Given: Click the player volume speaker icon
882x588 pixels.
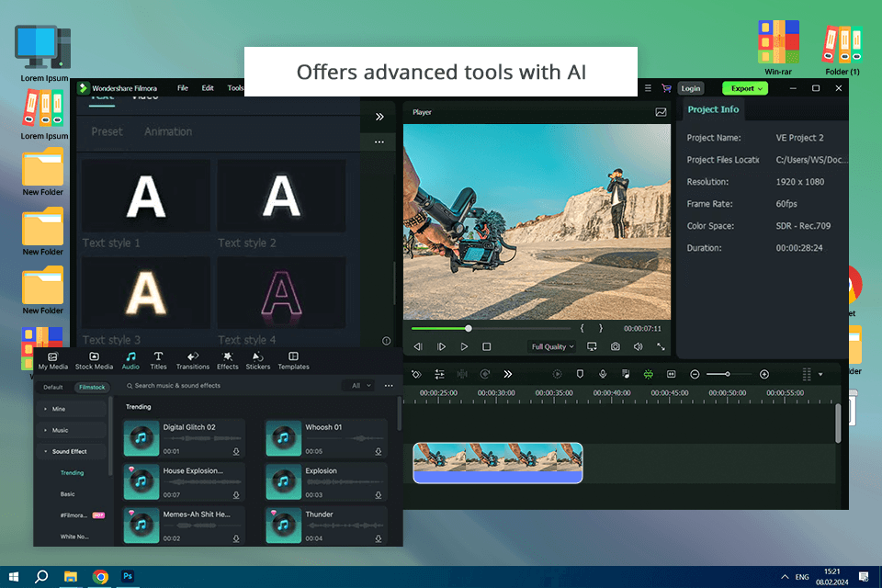Looking at the screenshot, I should (x=638, y=346).
